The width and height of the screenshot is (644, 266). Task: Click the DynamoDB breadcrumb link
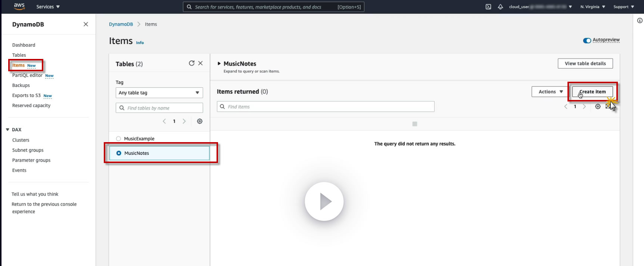tap(121, 24)
